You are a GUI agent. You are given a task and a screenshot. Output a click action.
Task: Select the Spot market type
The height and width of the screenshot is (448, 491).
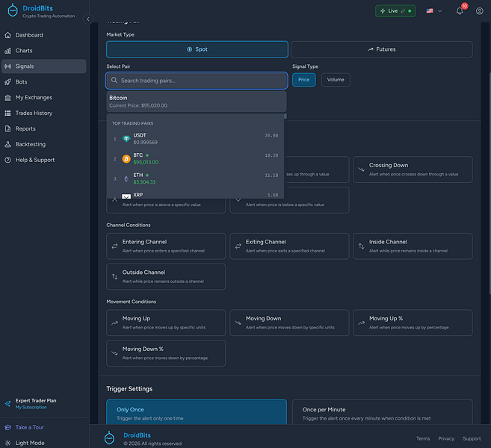click(x=197, y=49)
